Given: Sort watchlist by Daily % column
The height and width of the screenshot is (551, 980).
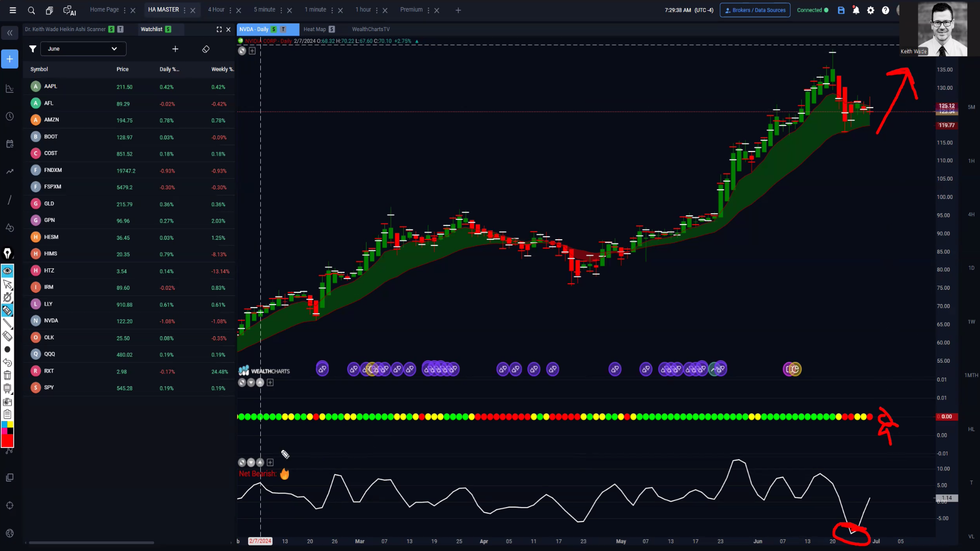Looking at the screenshot, I should click(169, 69).
